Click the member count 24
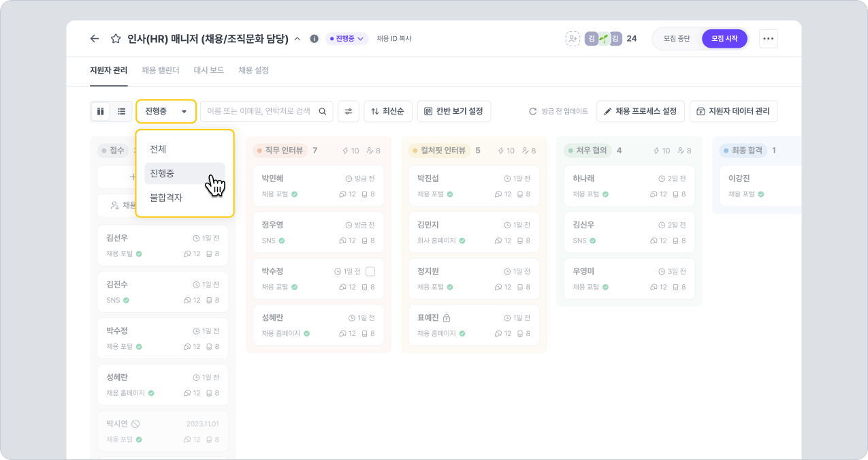Viewport: 868px width, 460px height. point(632,39)
